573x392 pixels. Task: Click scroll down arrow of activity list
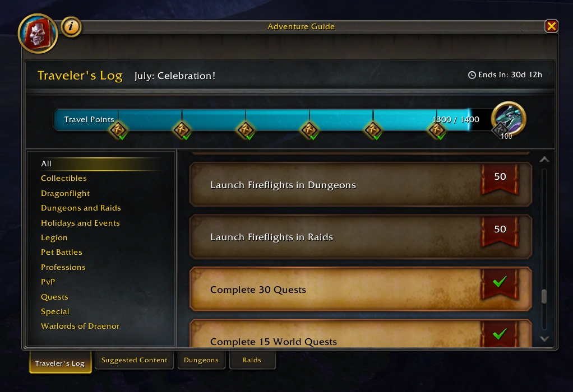(x=544, y=339)
